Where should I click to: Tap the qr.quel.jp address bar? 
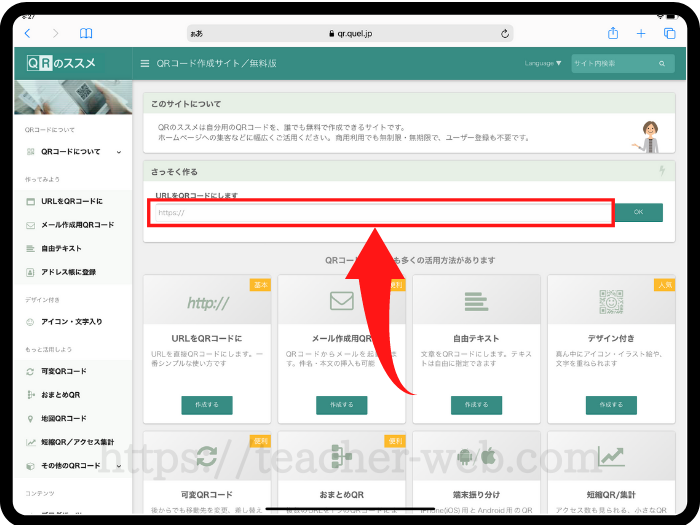click(350, 33)
